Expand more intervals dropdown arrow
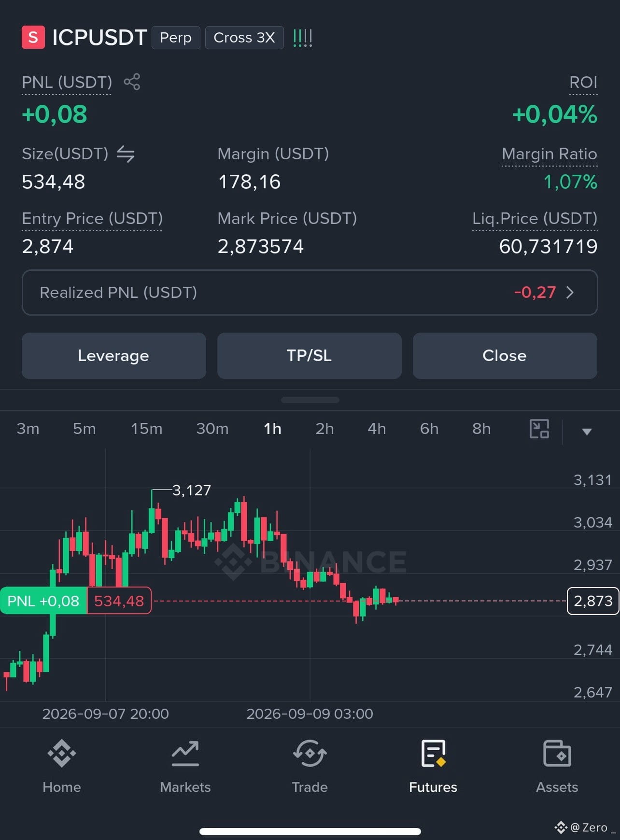The height and width of the screenshot is (840, 620). click(x=587, y=432)
